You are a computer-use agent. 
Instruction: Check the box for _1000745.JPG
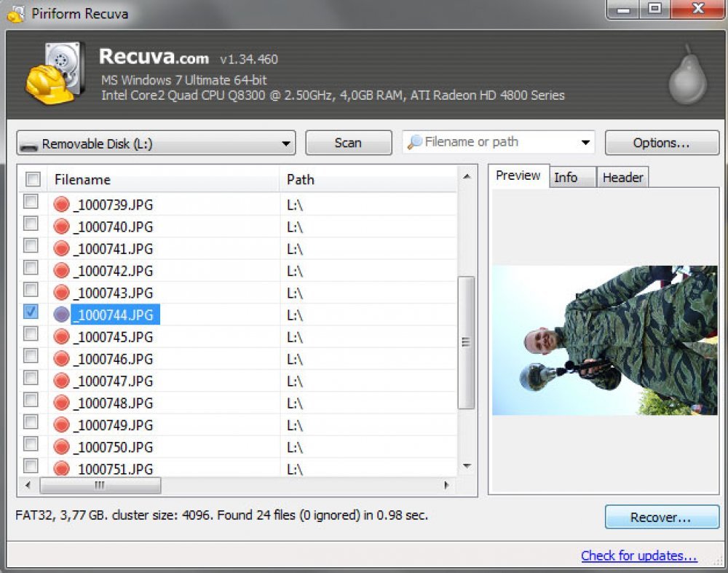point(31,333)
